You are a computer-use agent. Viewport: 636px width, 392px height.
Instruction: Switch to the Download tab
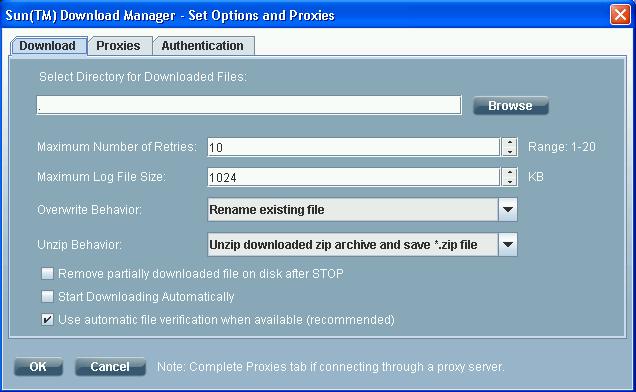pos(48,46)
